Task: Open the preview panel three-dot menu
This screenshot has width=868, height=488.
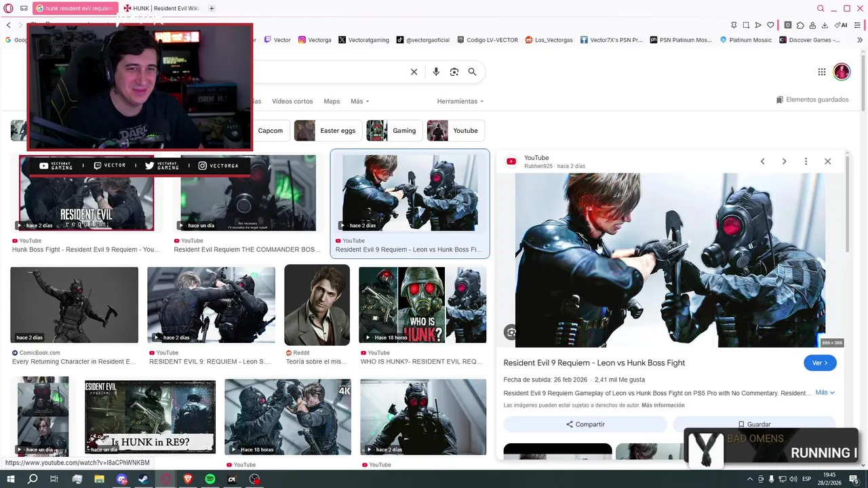Action: (x=806, y=161)
